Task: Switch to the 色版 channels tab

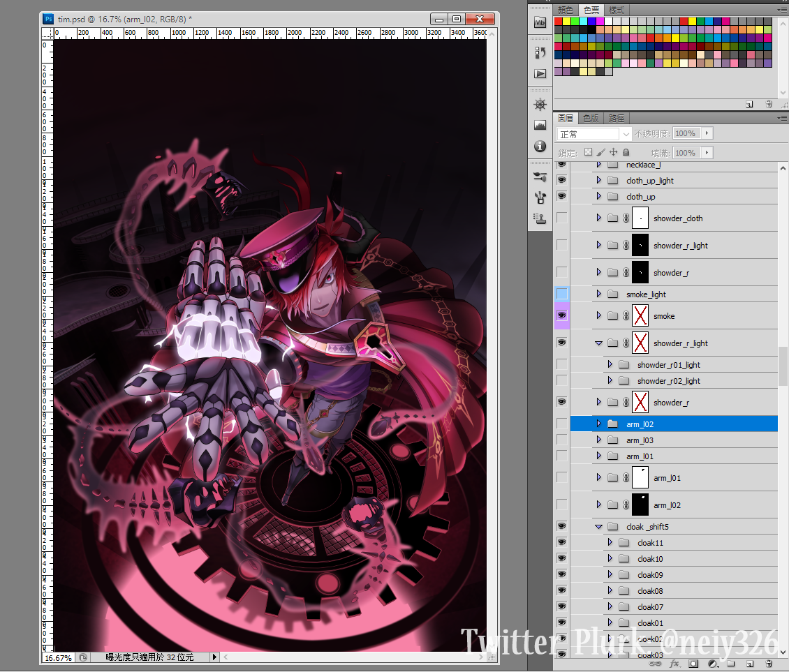Action: [x=591, y=119]
